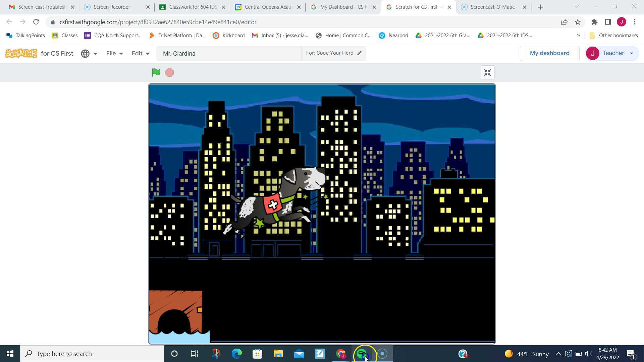
Task: Reload the current page
Action: 36,22
